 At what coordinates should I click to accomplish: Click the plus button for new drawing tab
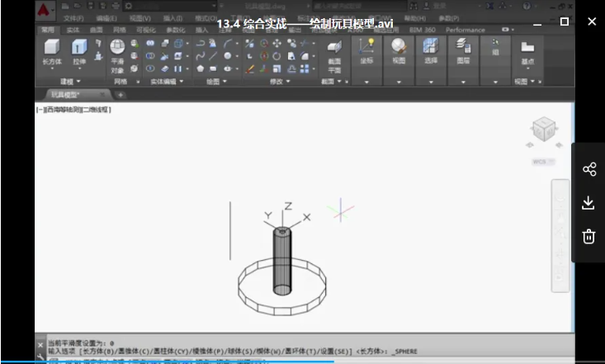coord(120,95)
